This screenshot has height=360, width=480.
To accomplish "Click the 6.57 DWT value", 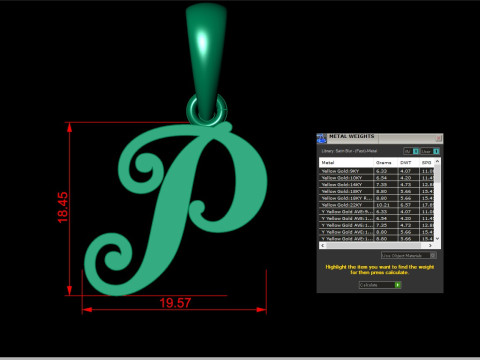I will tap(406, 205).
